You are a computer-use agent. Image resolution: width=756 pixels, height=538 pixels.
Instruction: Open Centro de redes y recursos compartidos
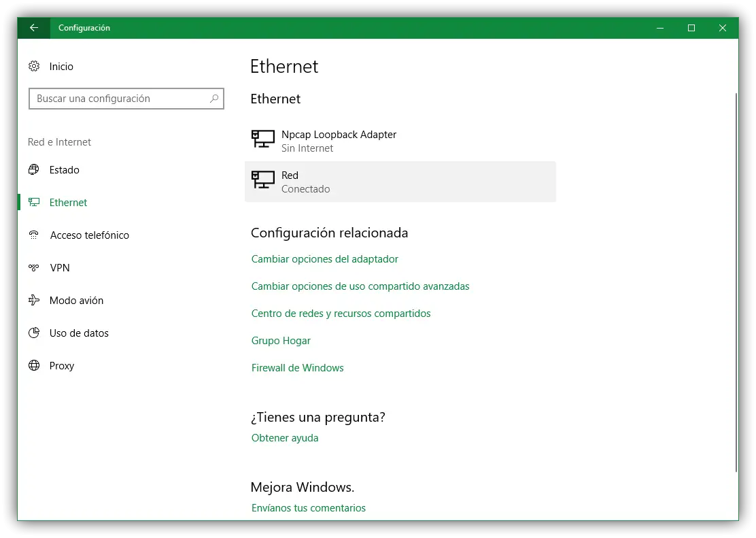click(x=341, y=314)
